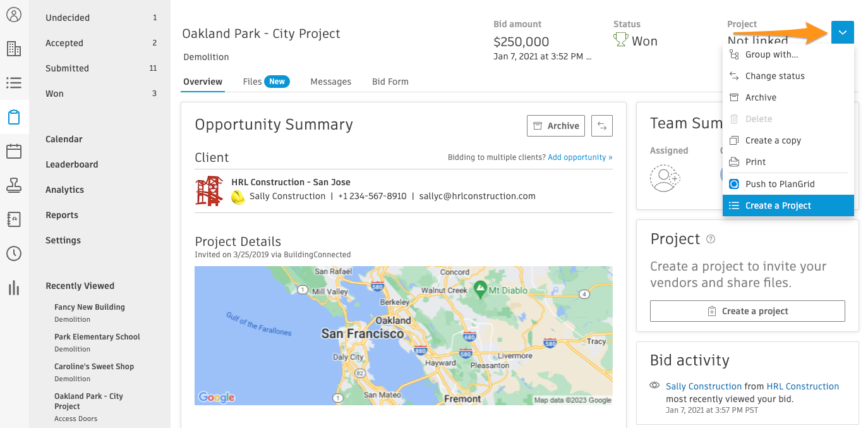Click the Oakland Park - City Project title

tap(261, 34)
